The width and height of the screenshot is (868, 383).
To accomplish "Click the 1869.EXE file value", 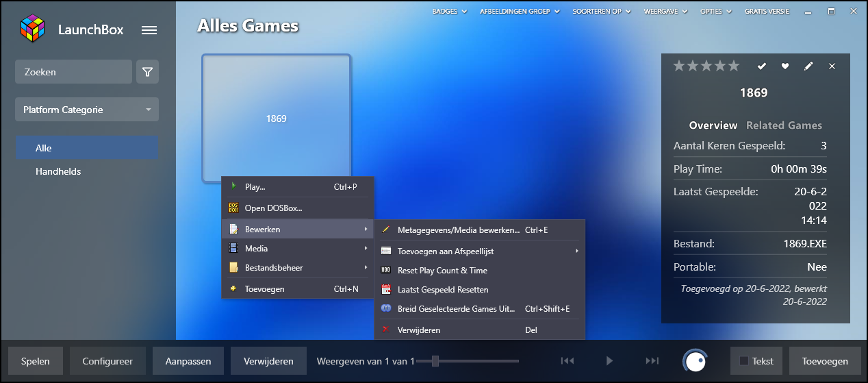I will click(805, 243).
